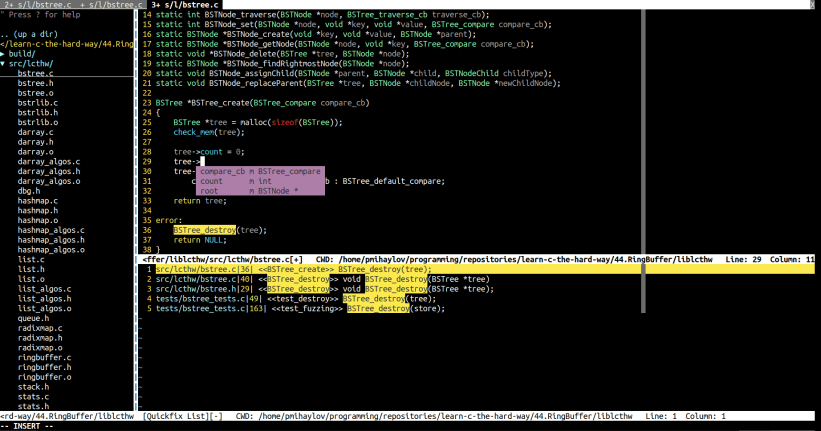Go up a directory in file tree

click(x=28, y=35)
